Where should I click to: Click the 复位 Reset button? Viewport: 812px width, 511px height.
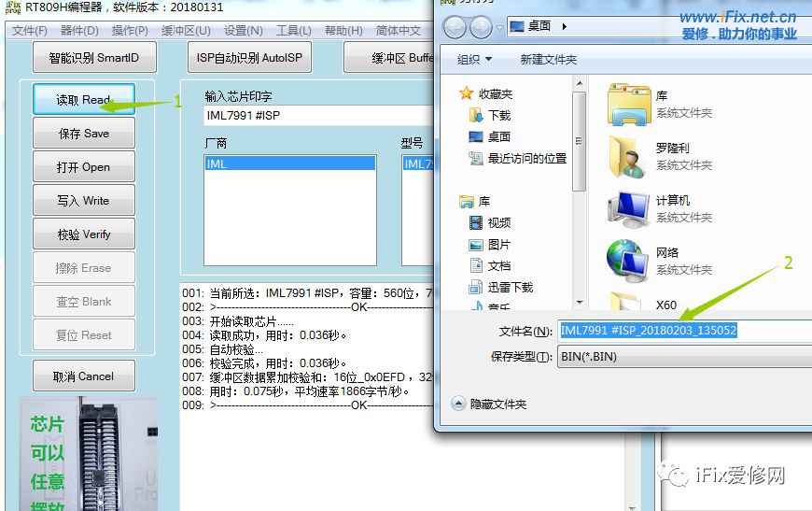click(84, 335)
